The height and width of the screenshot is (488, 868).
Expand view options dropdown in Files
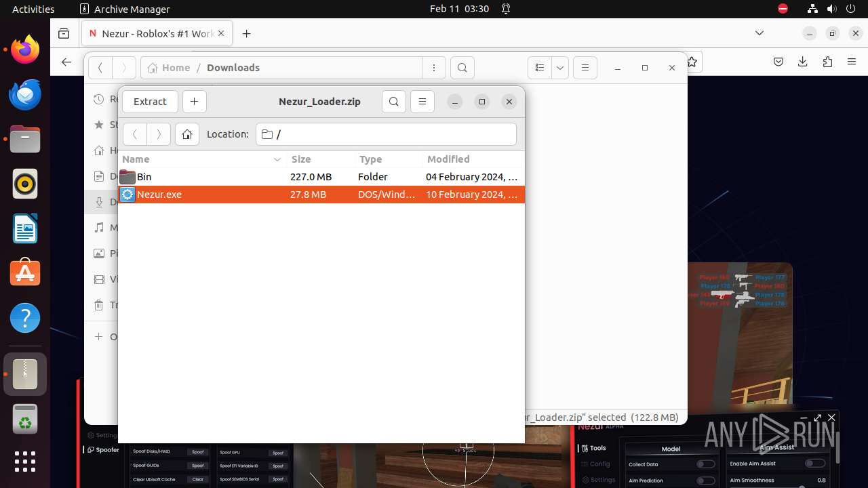(560, 68)
